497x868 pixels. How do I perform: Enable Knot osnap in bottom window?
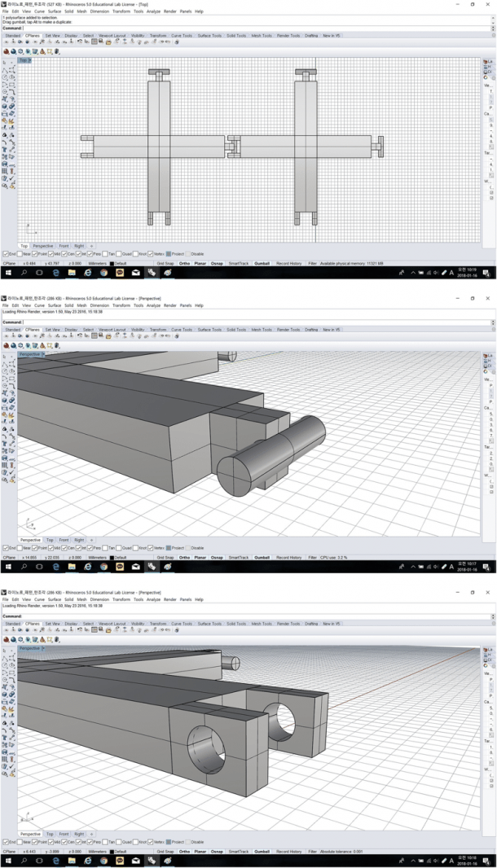click(136, 842)
